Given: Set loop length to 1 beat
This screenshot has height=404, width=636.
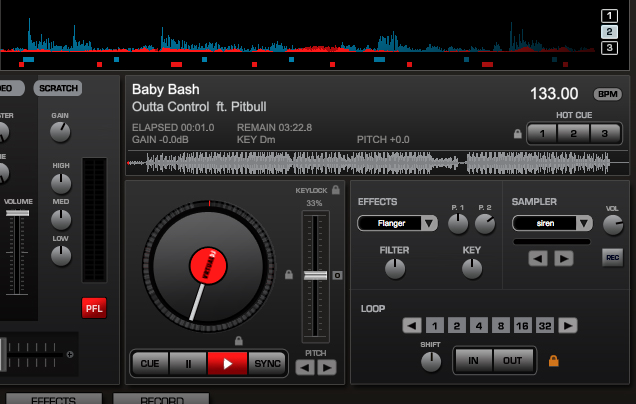Looking at the screenshot, I should (x=435, y=325).
